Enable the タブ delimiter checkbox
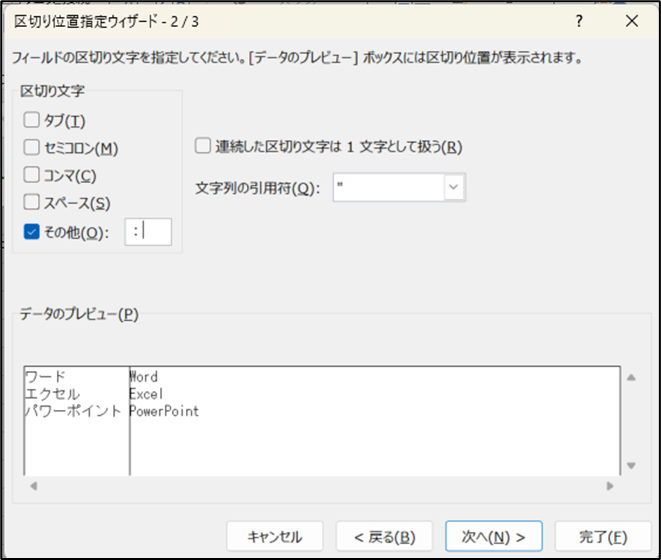Image resolution: width=661 pixels, height=560 pixels. coord(32,121)
